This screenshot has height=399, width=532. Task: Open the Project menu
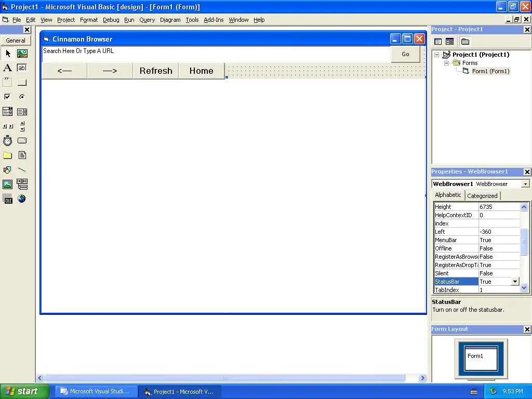tap(66, 20)
